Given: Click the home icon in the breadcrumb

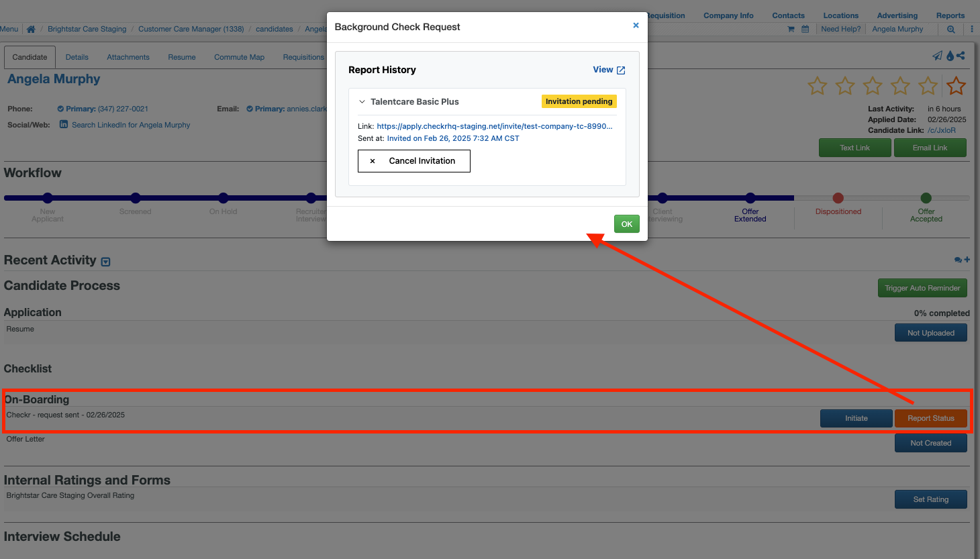Looking at the screenshot, I should 31,29.
